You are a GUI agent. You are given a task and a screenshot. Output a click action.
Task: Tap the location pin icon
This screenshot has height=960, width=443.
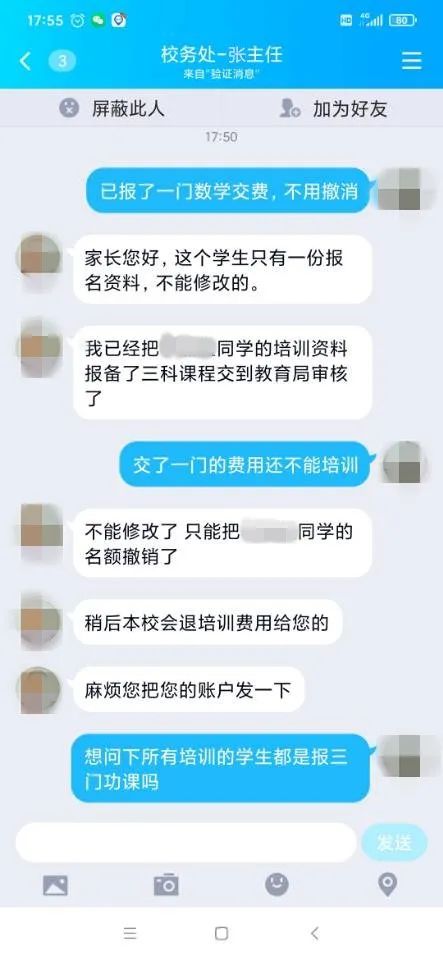(x=387, y=884)
